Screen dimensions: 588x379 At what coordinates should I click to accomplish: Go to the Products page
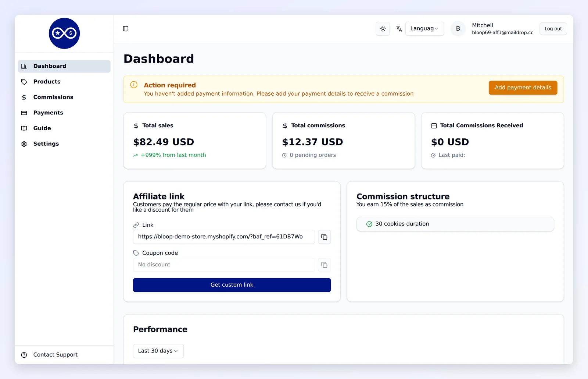point(64,82)
